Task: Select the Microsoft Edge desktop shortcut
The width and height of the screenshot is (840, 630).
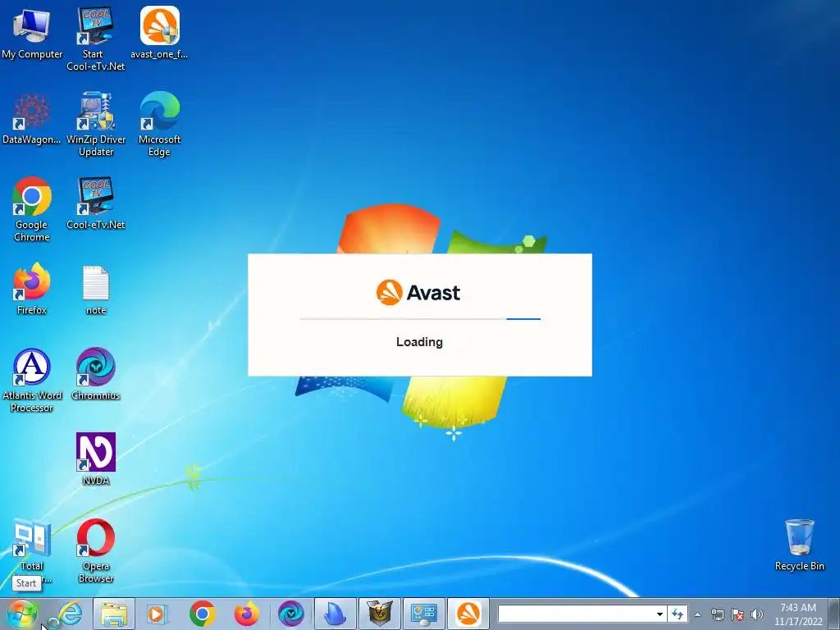Action: [160, 125]
